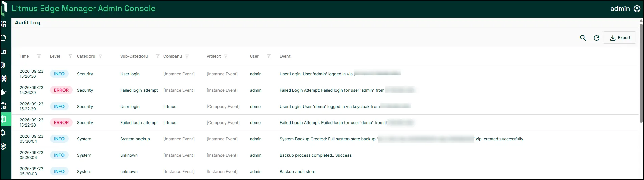The height and width of the screenshot is (180, 644).
Task: Open the admin user account icon
Action: [637, 9]
